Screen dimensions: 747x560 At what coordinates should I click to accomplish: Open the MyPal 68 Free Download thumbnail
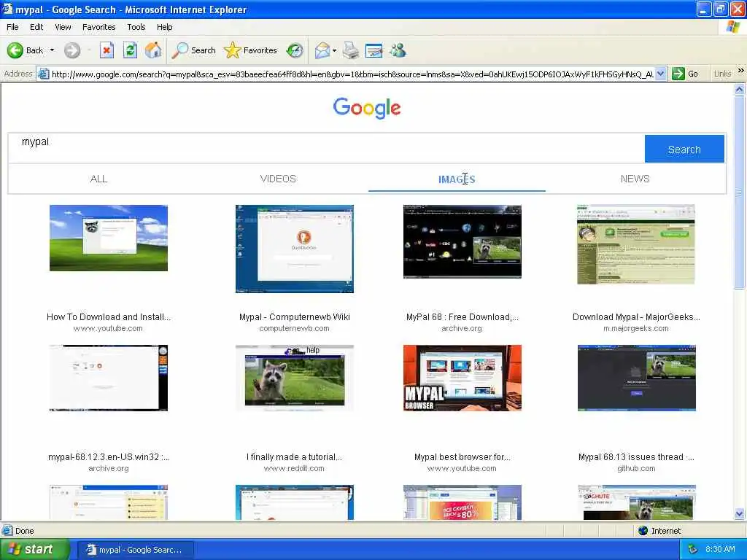462,241
